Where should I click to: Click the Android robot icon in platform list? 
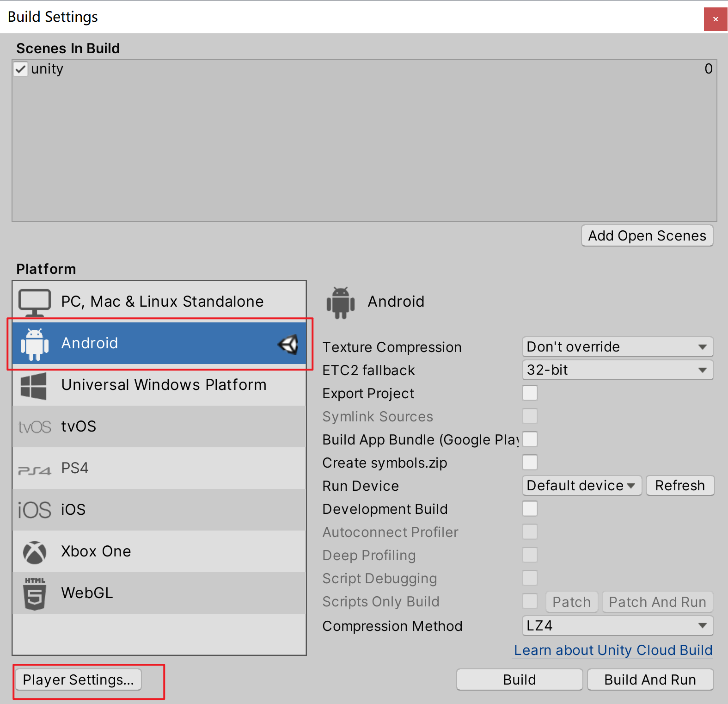point(34,344)
